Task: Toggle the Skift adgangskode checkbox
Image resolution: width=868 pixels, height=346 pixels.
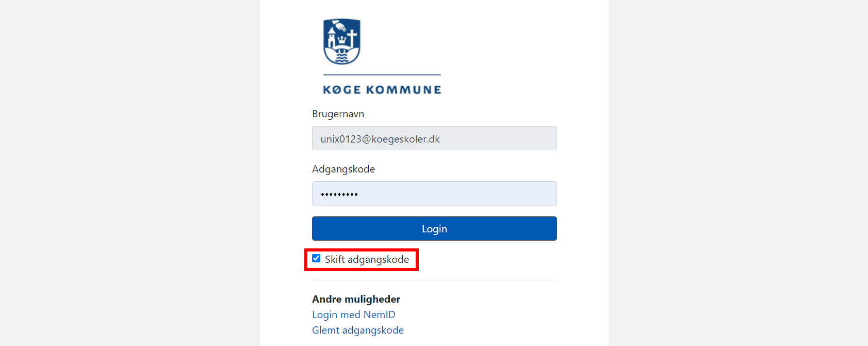Action: coord(316,258)
